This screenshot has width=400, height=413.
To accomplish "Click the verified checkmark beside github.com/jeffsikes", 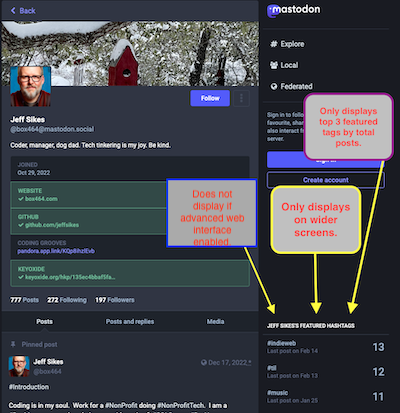I will pyautogui.click(x=21, y=225).
